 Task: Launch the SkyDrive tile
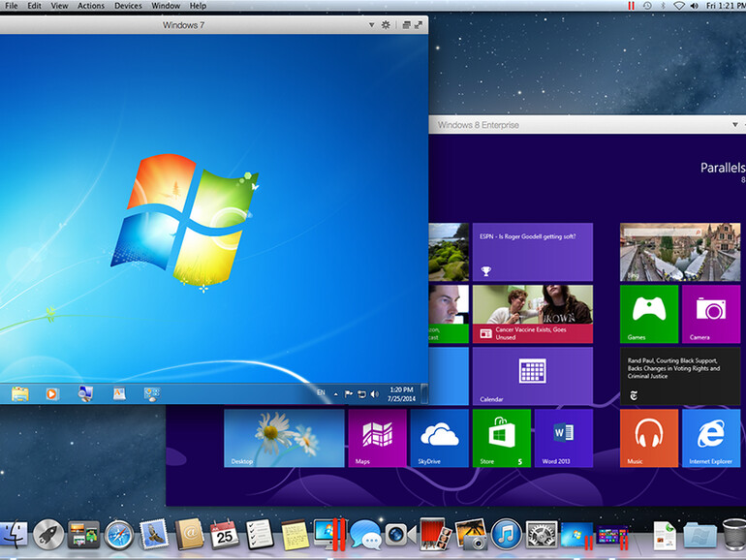[x=439, y=438]
